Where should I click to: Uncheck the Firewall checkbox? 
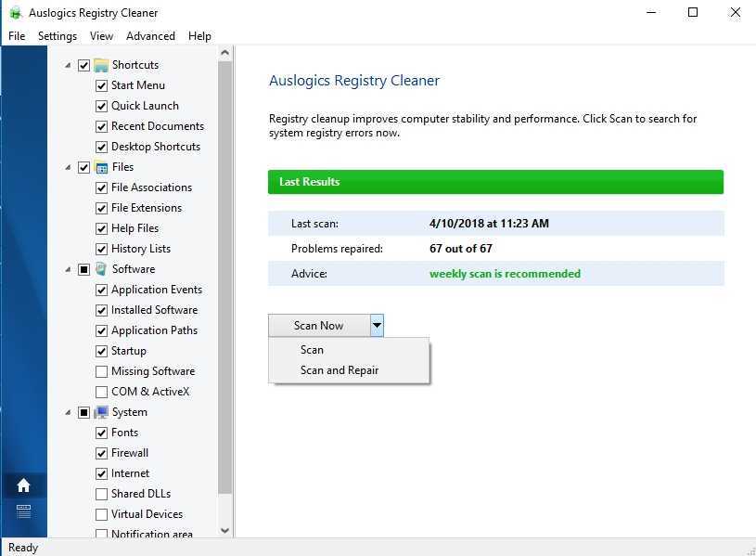coord(102,453)
